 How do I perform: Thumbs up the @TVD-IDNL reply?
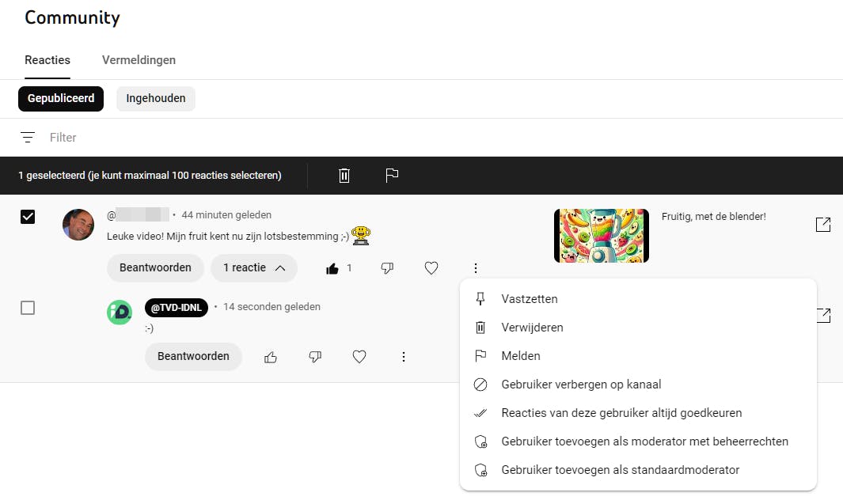(271, 357)
